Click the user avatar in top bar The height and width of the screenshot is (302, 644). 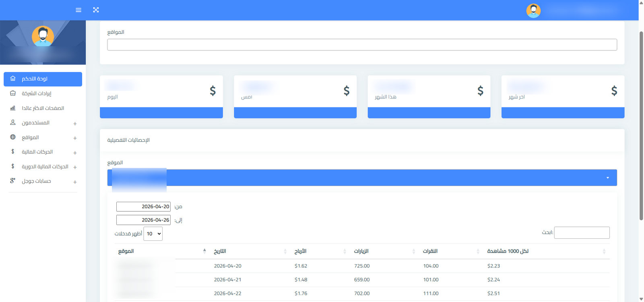point(533,11)
